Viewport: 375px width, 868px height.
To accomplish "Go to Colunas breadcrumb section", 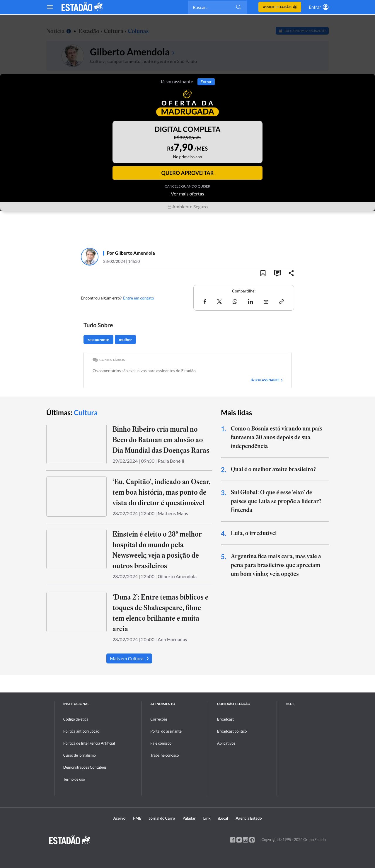I will pyautogui.click(x=138, y=31).
